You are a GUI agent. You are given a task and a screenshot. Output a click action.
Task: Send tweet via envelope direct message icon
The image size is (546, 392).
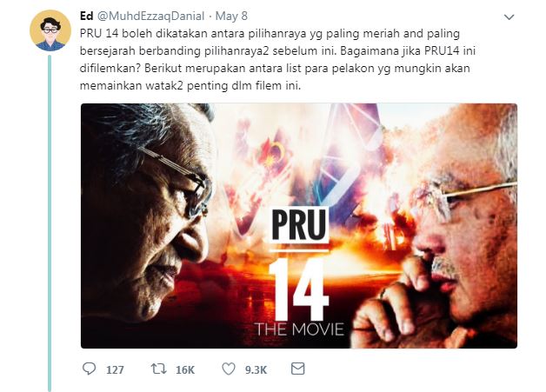[x=297, y=369]
